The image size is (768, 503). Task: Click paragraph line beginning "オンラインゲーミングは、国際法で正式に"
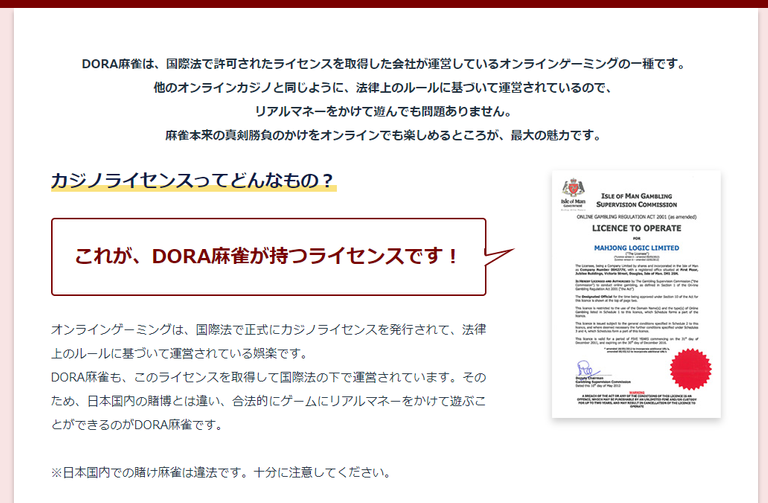[268, 330]
